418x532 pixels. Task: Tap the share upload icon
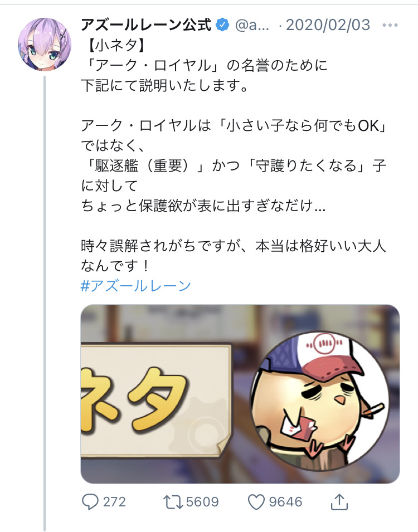point(339,501)
